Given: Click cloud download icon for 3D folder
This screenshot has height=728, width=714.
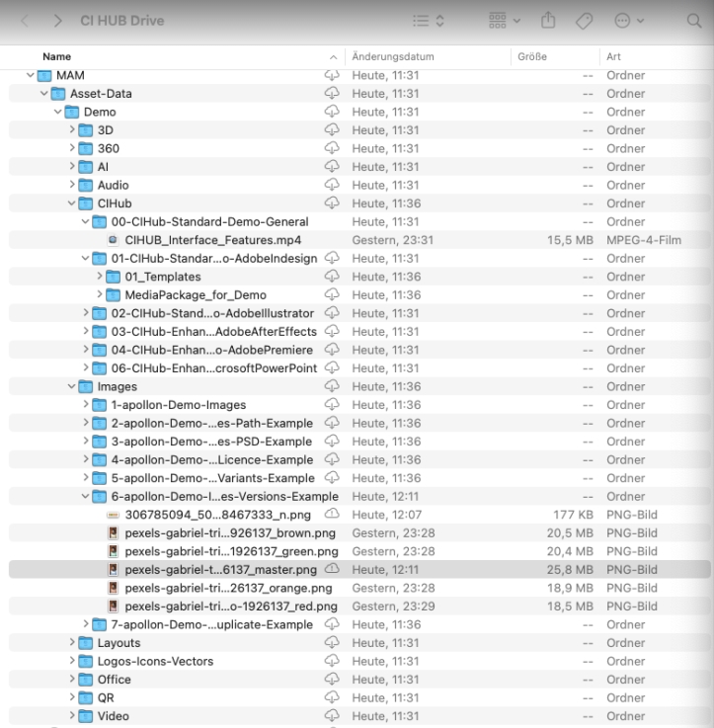Looking at the screenshot, I should 332,129.
